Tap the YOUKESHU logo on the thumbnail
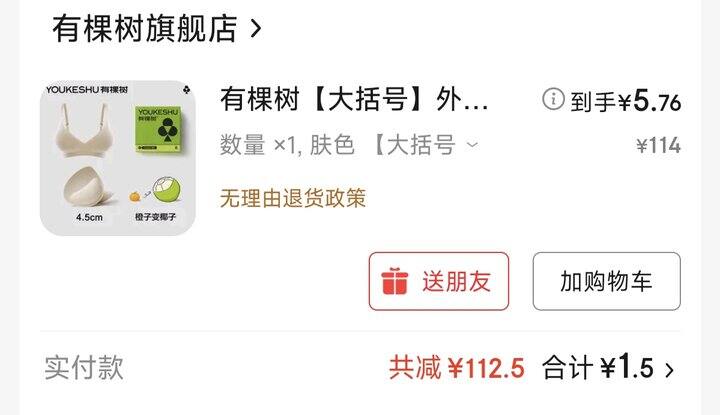This screenshot has width=720, height=415. (86, 90)
